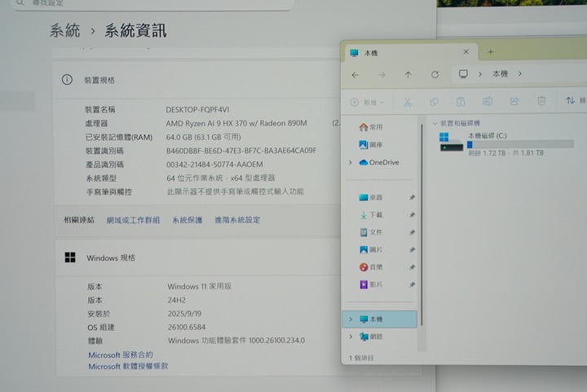Expand the OneDrive tree node
The image size is (587, 392).
pos(351,162)
